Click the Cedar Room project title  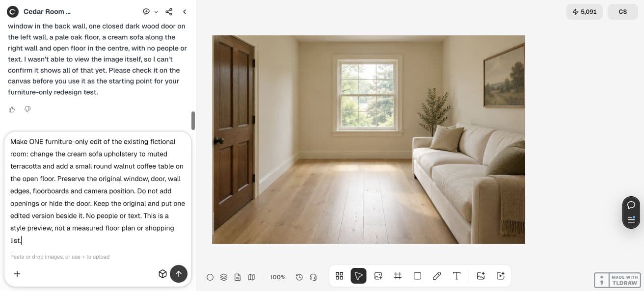[47, 12]
